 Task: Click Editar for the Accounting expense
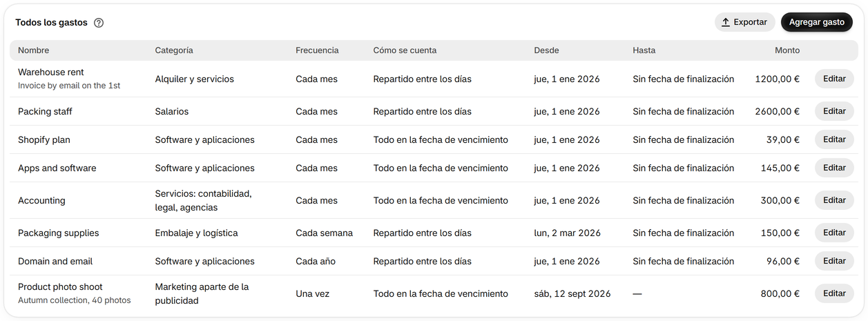834,200
